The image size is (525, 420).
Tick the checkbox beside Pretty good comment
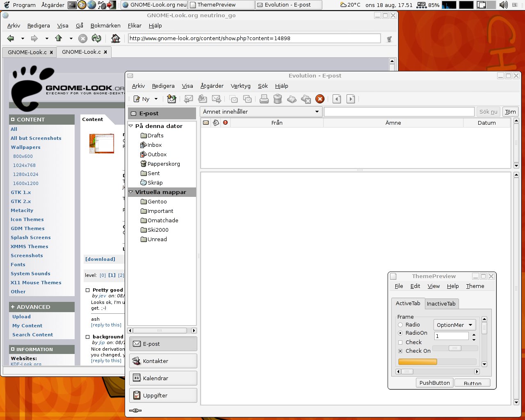tap(87, 290)
